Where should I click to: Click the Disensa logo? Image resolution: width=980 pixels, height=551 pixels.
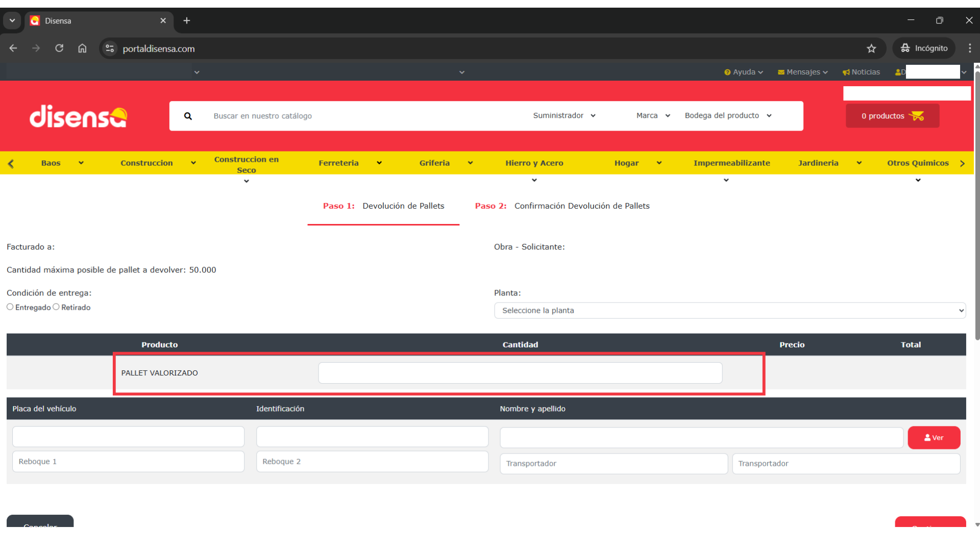[x=78, y=116]
